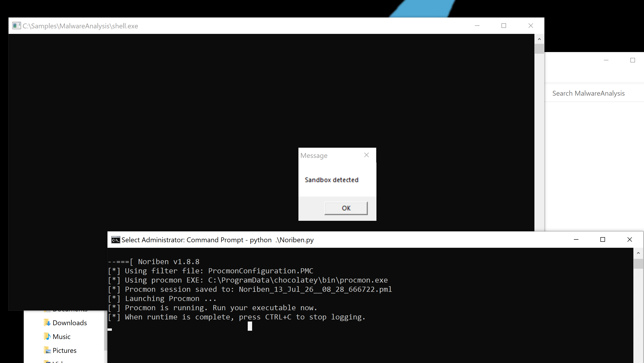Close the Sandbox detected Message dialog
Screen dimensions: 644x363
(x=367, y=155)
